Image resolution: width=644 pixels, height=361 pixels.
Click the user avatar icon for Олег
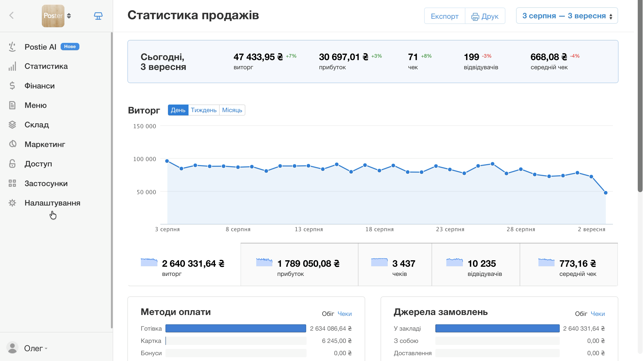[x=12, y=348]
